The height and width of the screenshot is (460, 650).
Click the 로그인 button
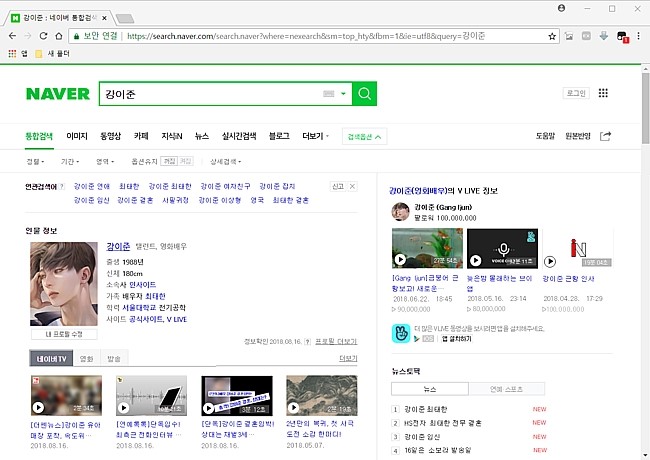click(x=576, y=93)
